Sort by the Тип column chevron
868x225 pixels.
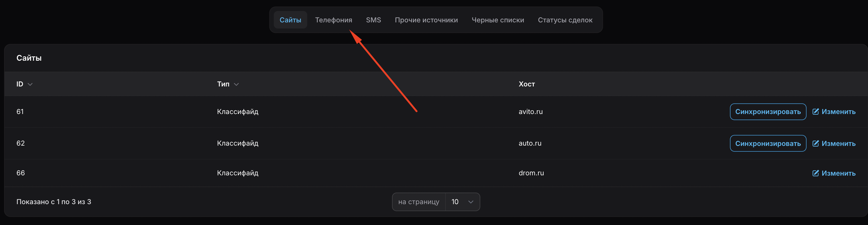click(236, 84)
